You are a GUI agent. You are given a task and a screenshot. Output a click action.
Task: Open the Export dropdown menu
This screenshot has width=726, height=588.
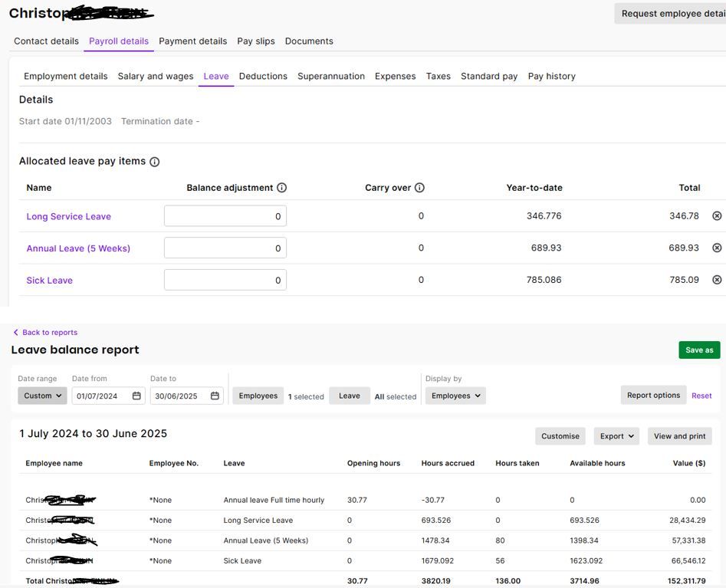point(616,436)
